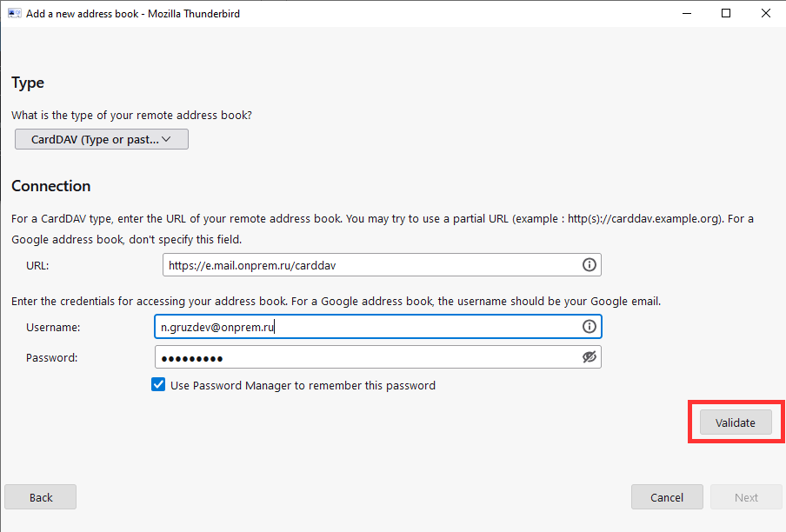Focus the URL field containing e.mail.onprem.ru/carddav
Screen dimensions: 786x532
point(370,265)
